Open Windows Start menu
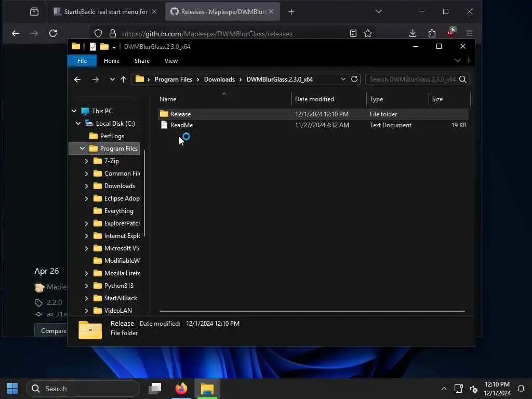 coord(12,389)
